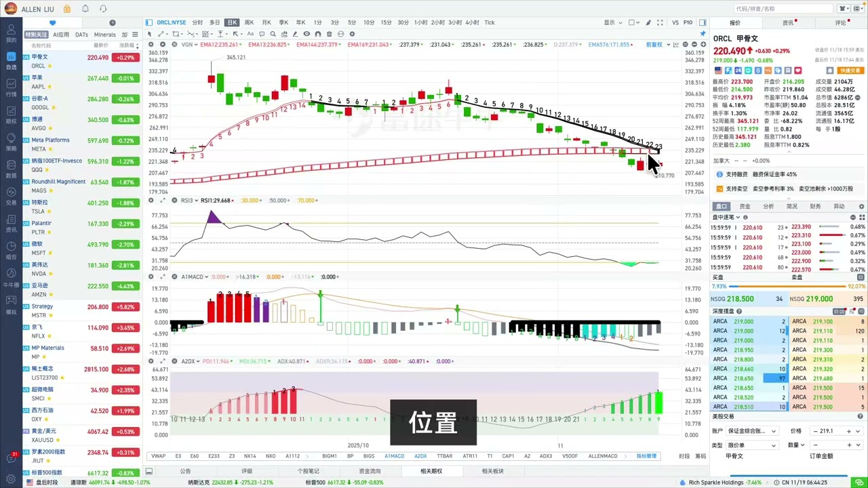The width and height of the screenshot is (868, 488).
Task: Click the VS compare button
Action: [675, 22]
